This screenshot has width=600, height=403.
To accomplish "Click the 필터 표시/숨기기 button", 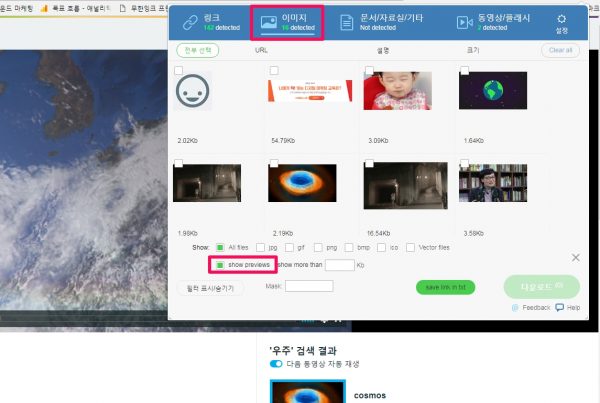I will point(210,288).
